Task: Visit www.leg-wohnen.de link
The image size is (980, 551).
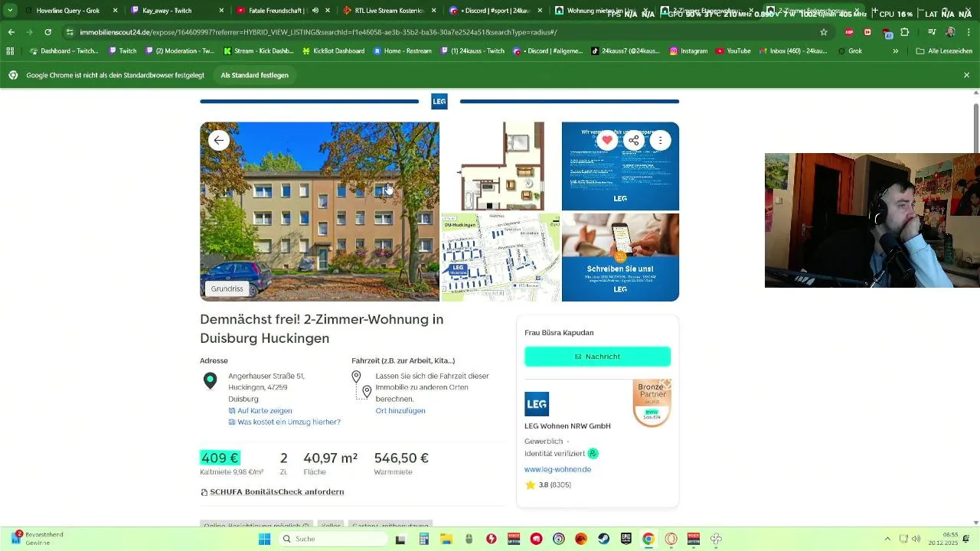Action: pyautogui.click(x=557, y=469)
